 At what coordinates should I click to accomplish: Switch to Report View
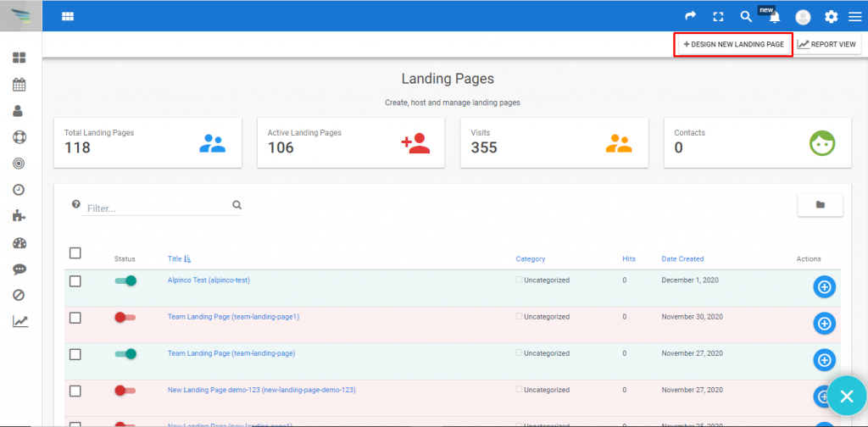pos(828,44)
